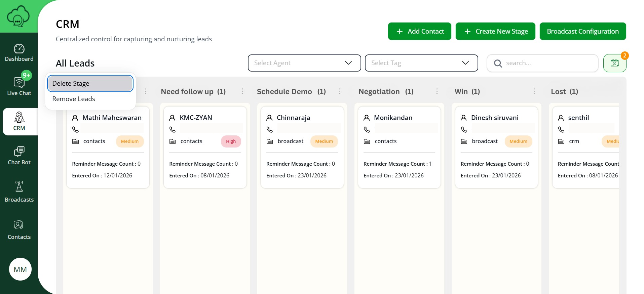Open three-dot menu for Schedule Demo stage
Screen dimensions: 644x294
point(340,91)
